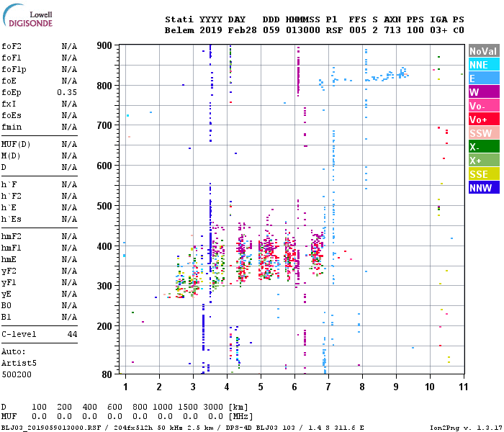Click the year value 2019

(211, 30)
